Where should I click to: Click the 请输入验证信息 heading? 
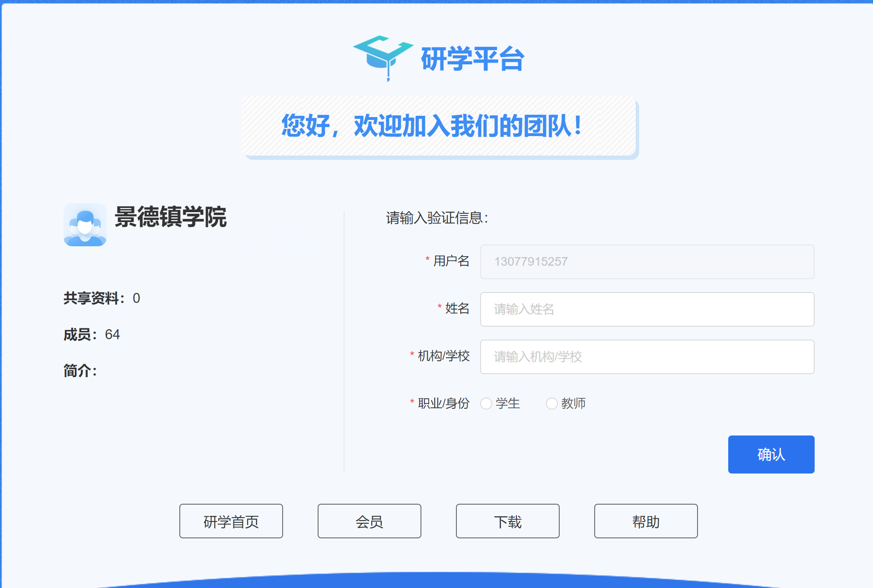click(437, 218)
